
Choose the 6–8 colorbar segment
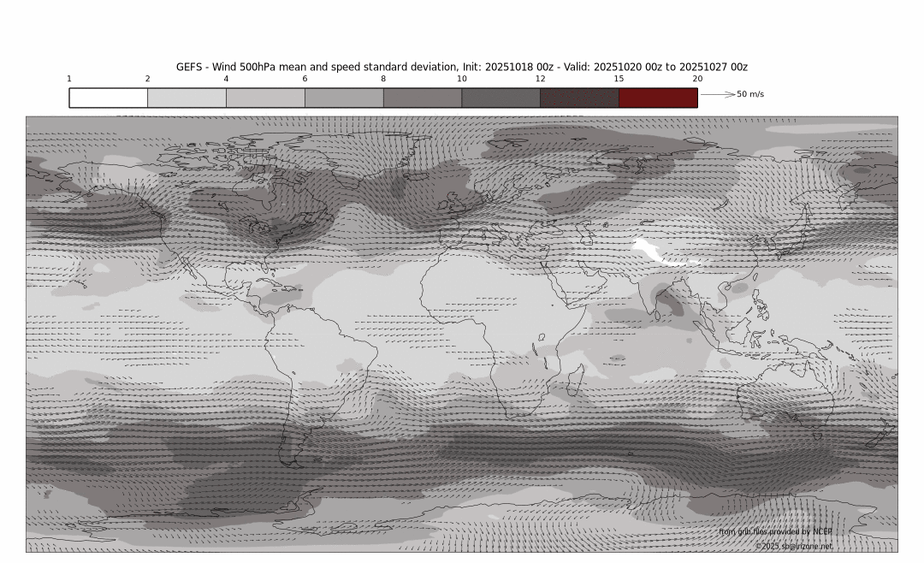click(x=344, y=98)
